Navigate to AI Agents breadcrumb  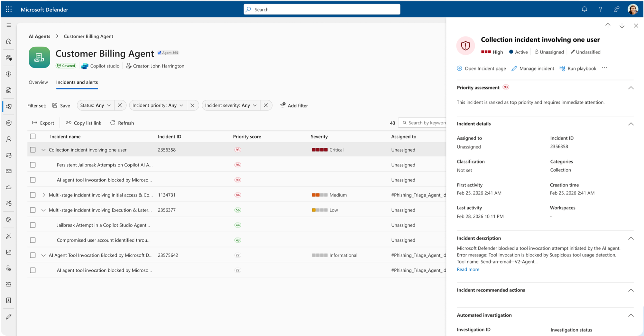pyautogui.click(x=40, y=36)
